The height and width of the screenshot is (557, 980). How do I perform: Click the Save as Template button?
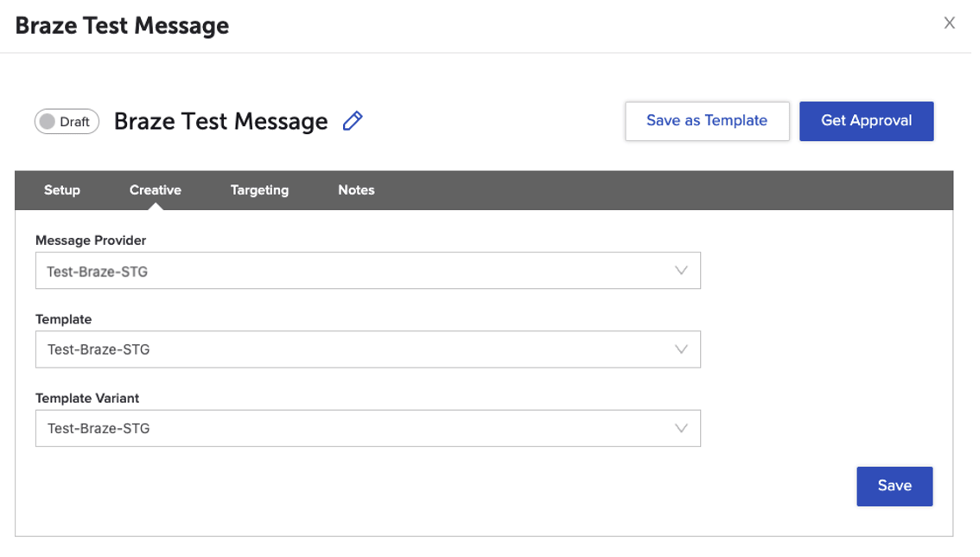pos(707,121)
